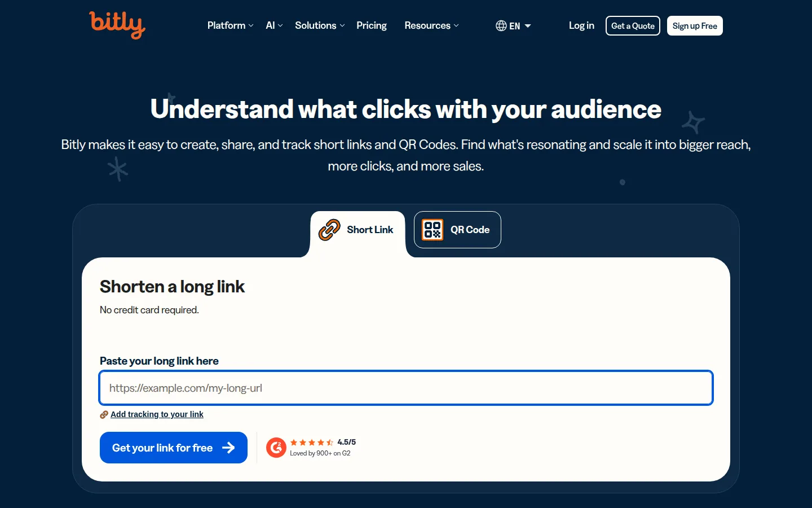812x508 pixels.
Task: Click the G2 rating badge icon
Action: (x=276, y=448)
